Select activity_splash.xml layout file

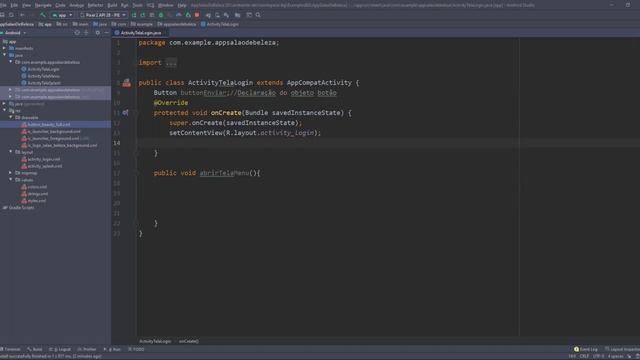(x=42, y=166)
